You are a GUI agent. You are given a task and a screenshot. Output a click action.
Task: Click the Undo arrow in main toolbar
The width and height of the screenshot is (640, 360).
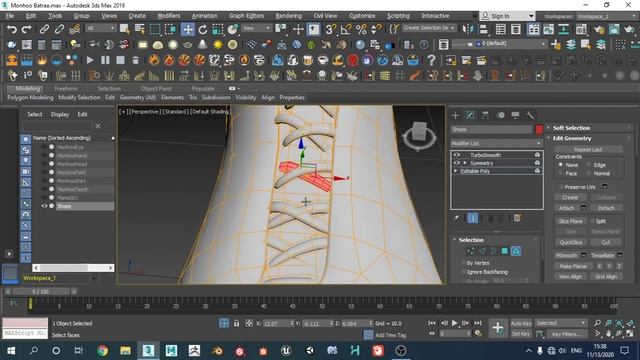(12, 29)
